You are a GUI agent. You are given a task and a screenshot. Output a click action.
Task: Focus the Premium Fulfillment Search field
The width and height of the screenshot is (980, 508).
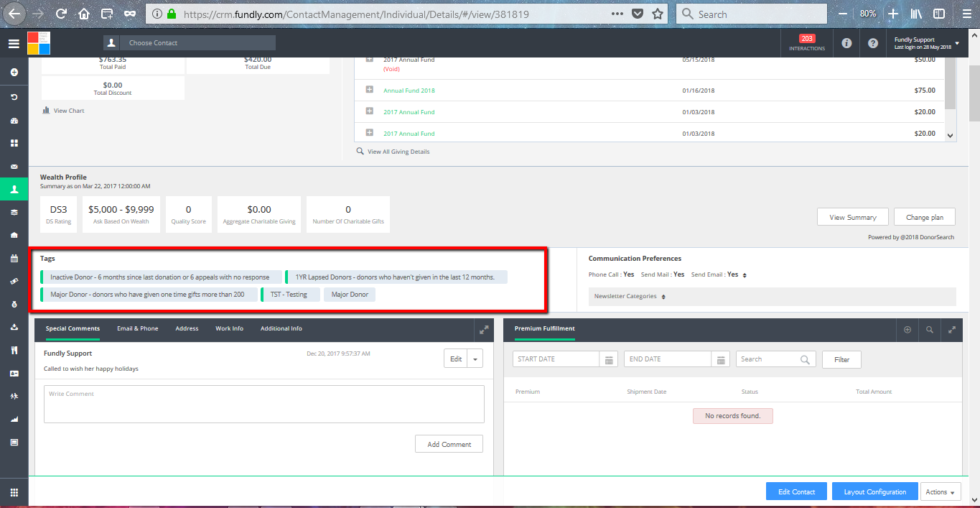click(776, 359)
